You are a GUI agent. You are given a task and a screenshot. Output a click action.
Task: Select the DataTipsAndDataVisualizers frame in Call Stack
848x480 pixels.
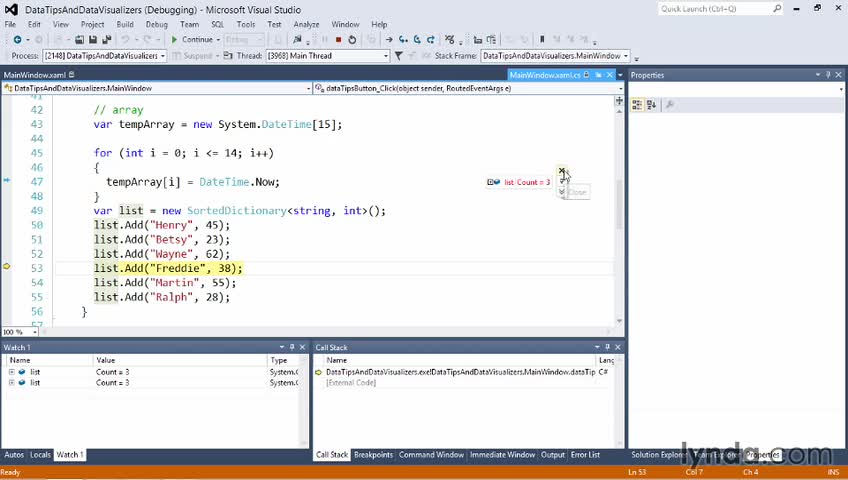coord(461,372)
